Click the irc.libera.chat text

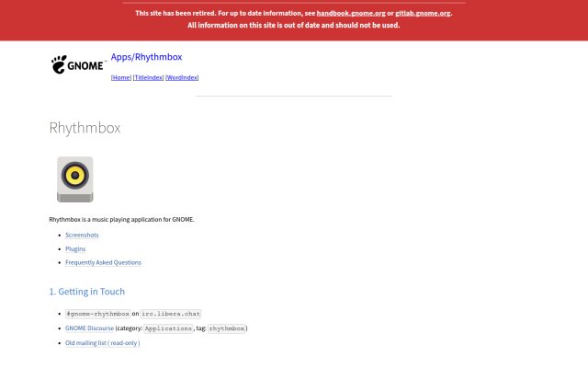pos(171,314)
